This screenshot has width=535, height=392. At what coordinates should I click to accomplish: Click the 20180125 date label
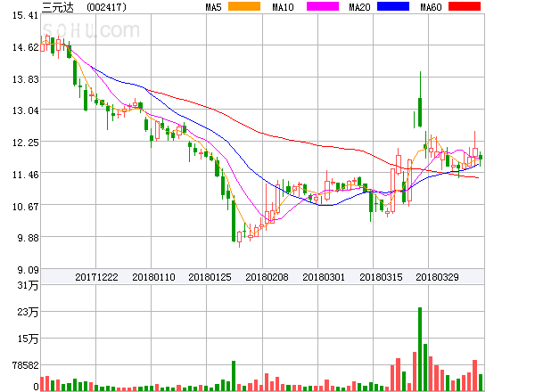pyautogui.click(x=210, y=277)
